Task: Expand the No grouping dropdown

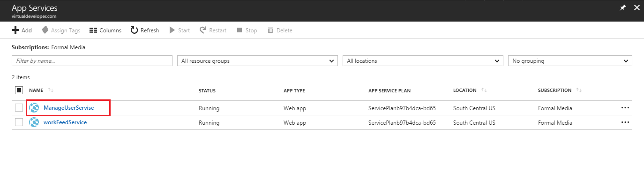Action: (x=570, y=61)
